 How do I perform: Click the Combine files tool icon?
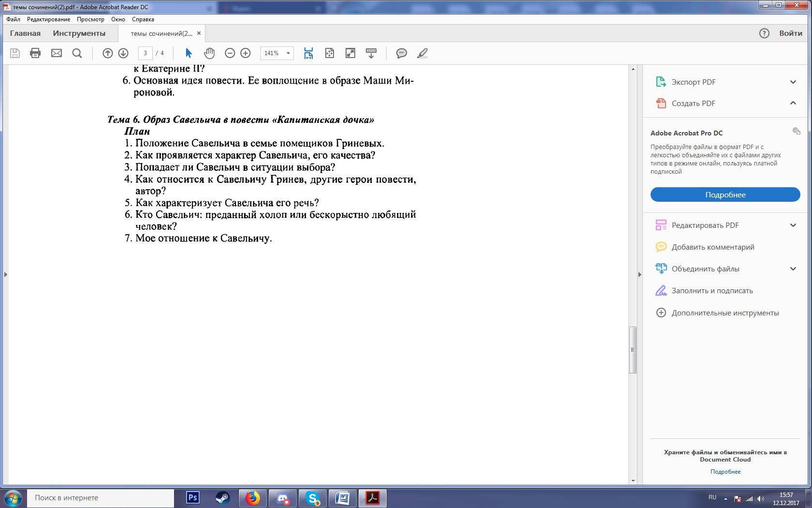point(661,269)
